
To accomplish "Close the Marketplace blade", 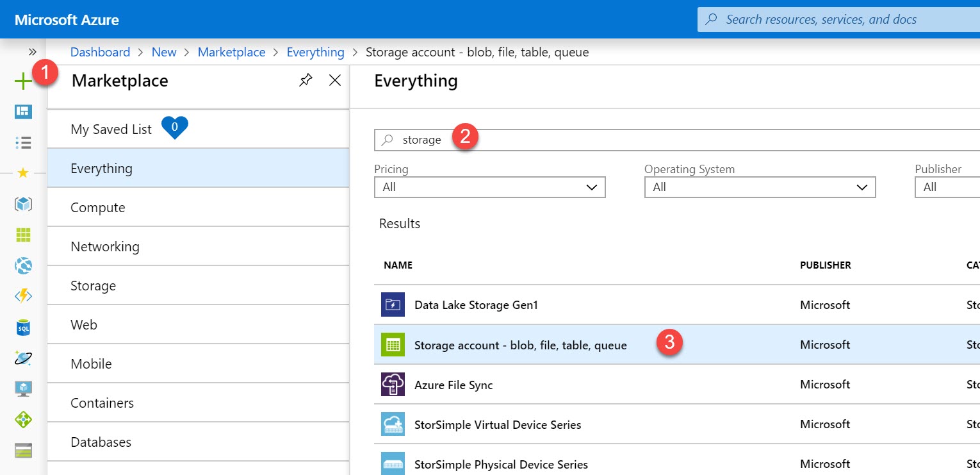I will click(334, 81).
